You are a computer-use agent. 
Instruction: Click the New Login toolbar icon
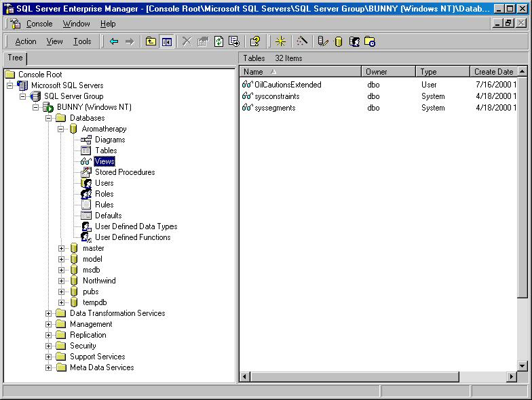354,42
